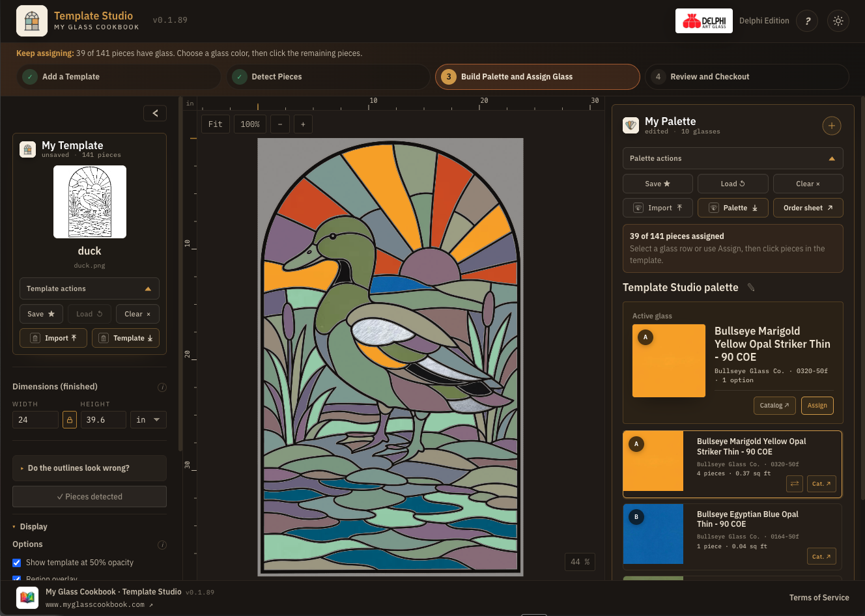This screenshot has width=865, height=616.
Task: Zoom in with the plus button
Action: click(303, 124)
